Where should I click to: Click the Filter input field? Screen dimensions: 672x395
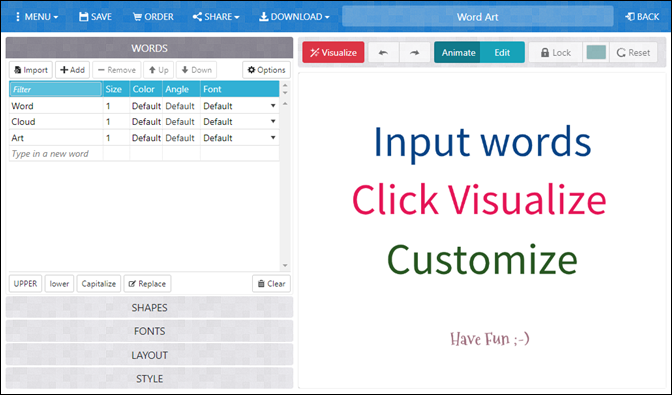pyautogui.click(x=56, y=89)
